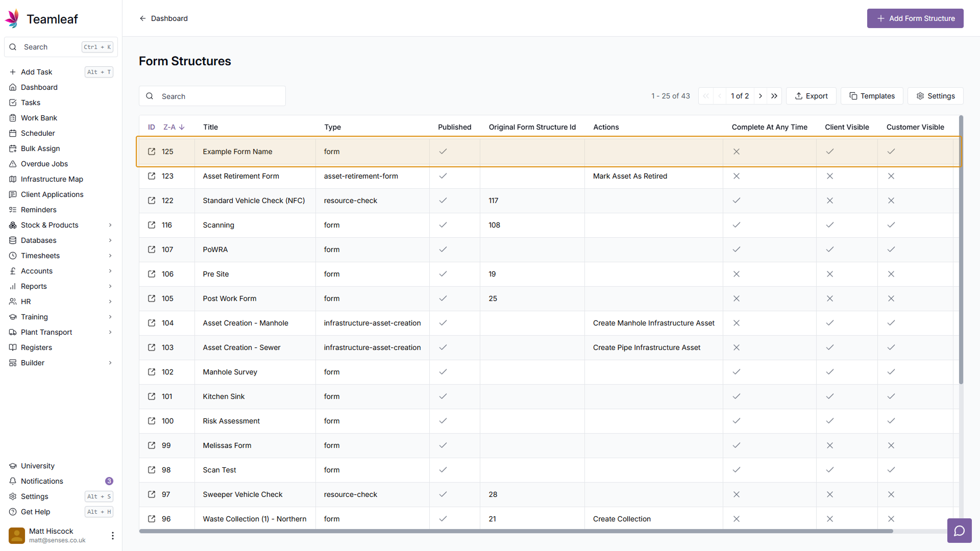Viewport: 980px width, 551px height.
Task: Expand the Builder sidebar section
Action: [x=110, y=363]
